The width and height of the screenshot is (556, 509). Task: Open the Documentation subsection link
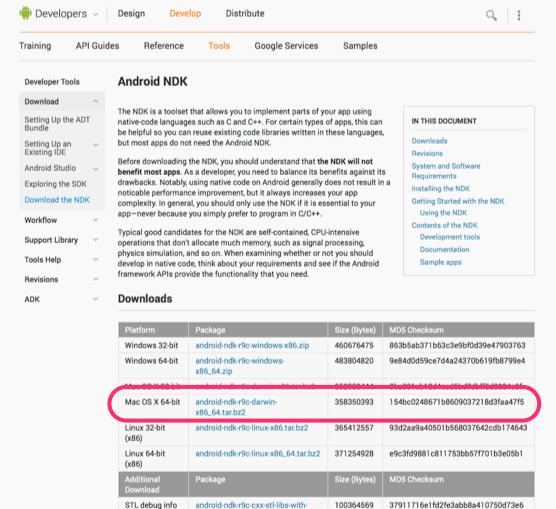pos(444,250)
